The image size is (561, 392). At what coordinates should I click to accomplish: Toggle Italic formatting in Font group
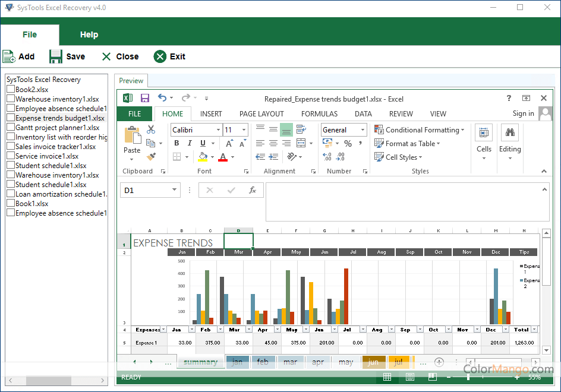tap(190, 143)
